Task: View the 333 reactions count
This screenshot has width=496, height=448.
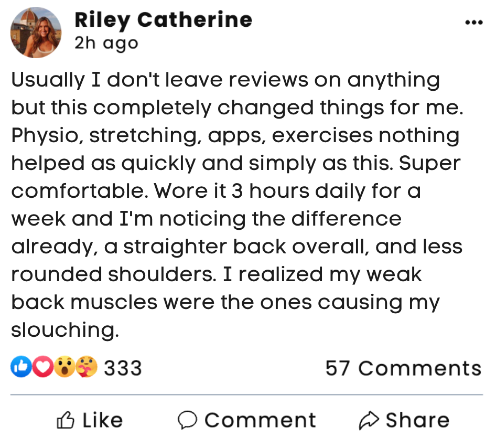Action: pyautogui.click(x=123, y=368)
